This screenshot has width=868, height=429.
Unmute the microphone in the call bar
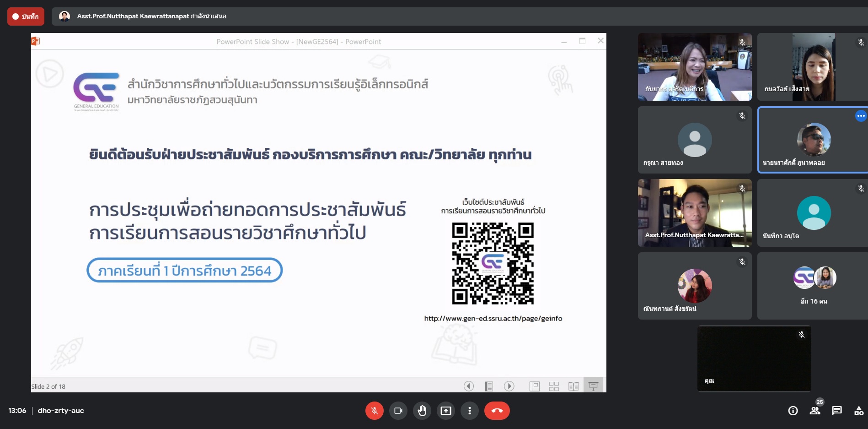pyautogui.click(x=374, y=411)
